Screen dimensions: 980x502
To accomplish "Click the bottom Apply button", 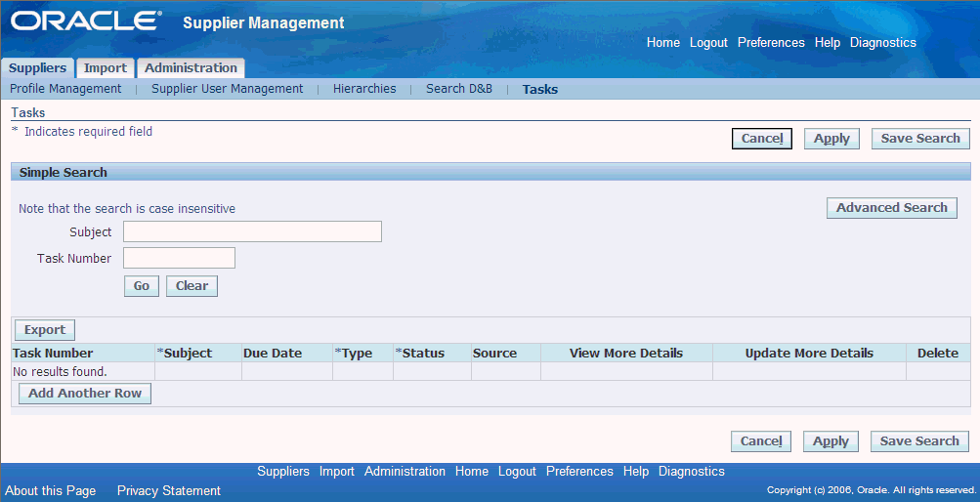I will 831,441.
